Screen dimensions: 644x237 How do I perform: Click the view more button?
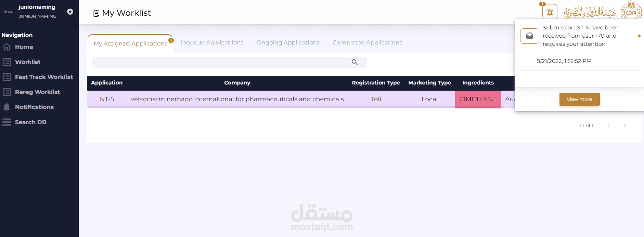pyautogui.click(x=579, y=99)
